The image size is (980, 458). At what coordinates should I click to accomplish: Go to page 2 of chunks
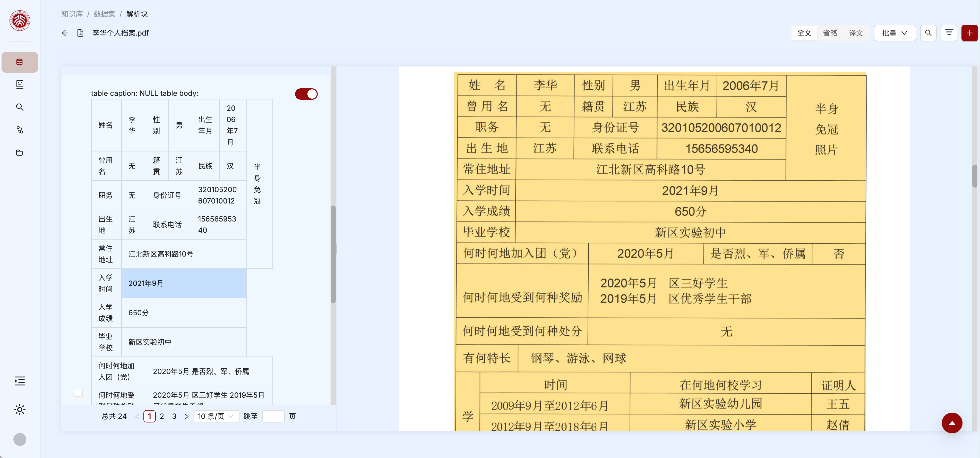pos(162,416)
